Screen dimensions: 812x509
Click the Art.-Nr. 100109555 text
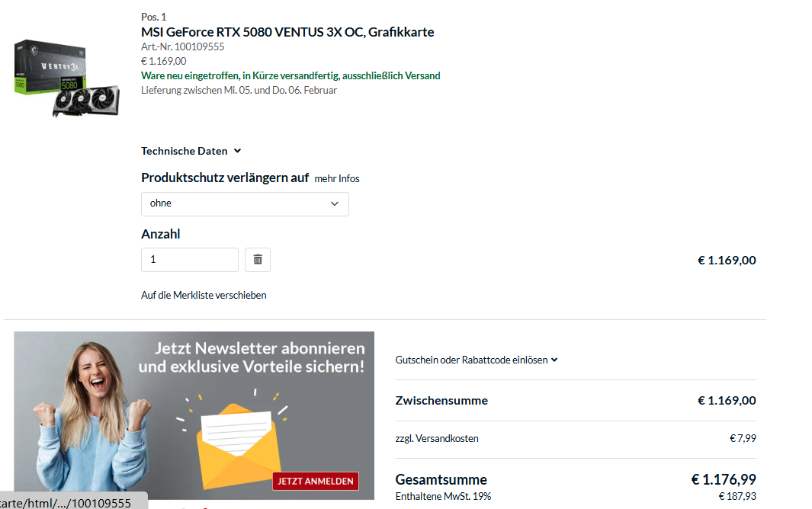point(183,46)
